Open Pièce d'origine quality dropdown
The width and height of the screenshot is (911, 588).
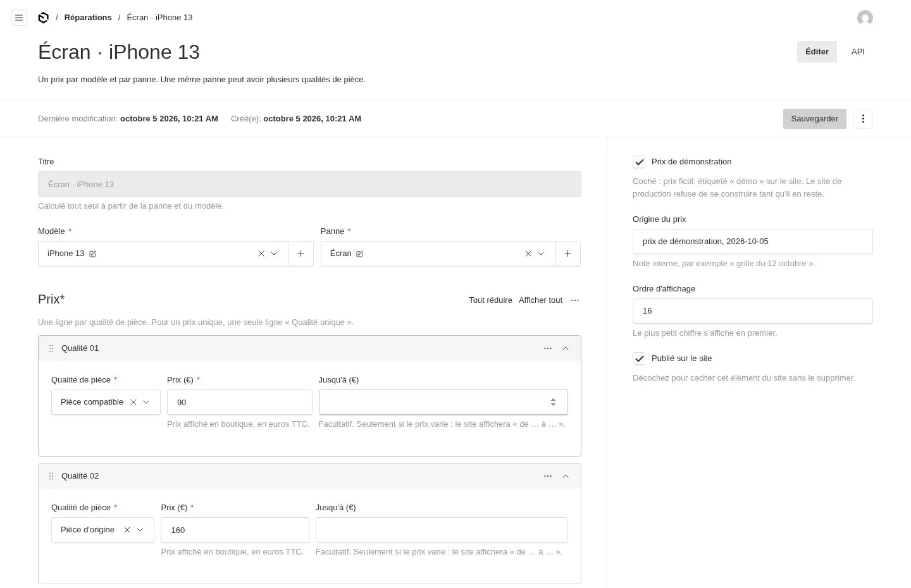coord(140,530)
